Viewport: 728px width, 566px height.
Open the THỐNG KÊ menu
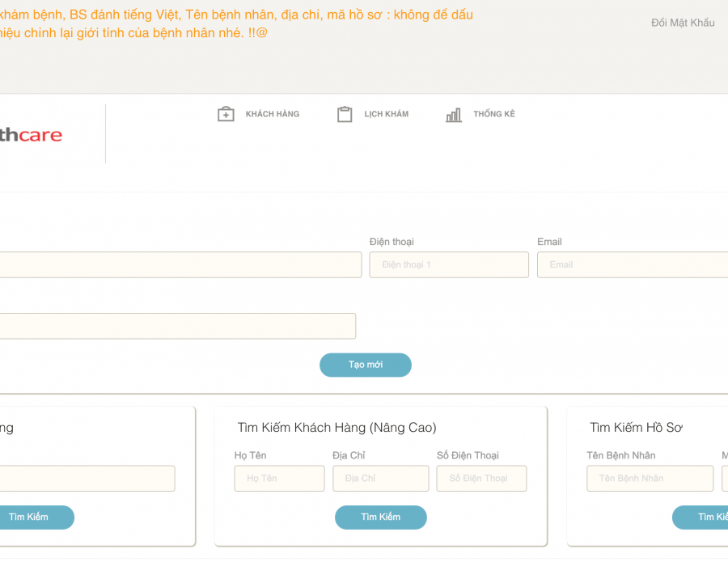coord(494,114)
